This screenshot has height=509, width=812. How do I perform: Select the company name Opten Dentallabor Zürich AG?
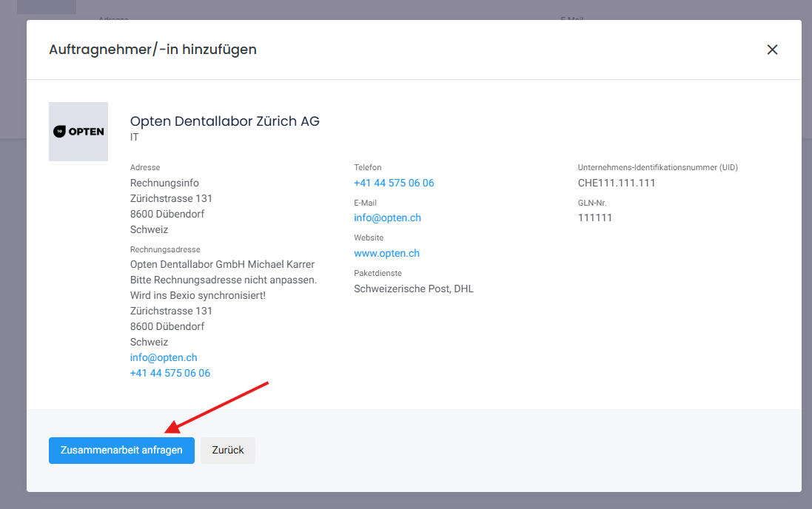(x=225, y=121)
